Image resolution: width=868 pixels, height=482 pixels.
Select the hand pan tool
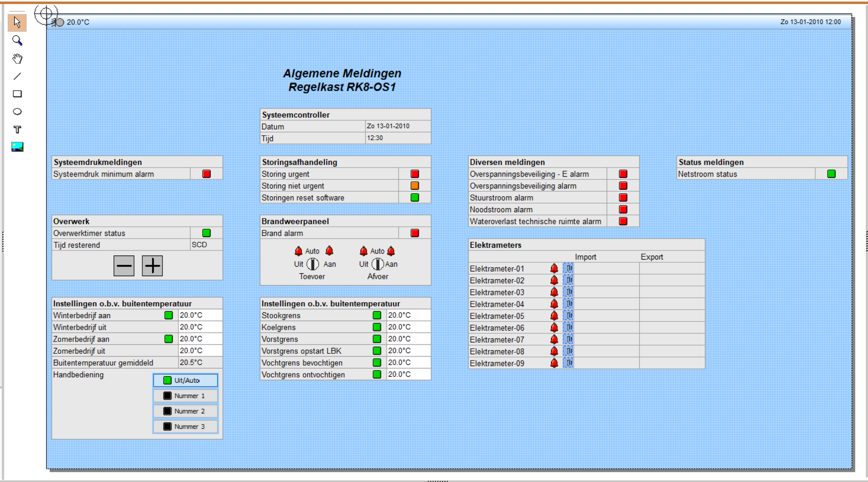pos(17,58)
